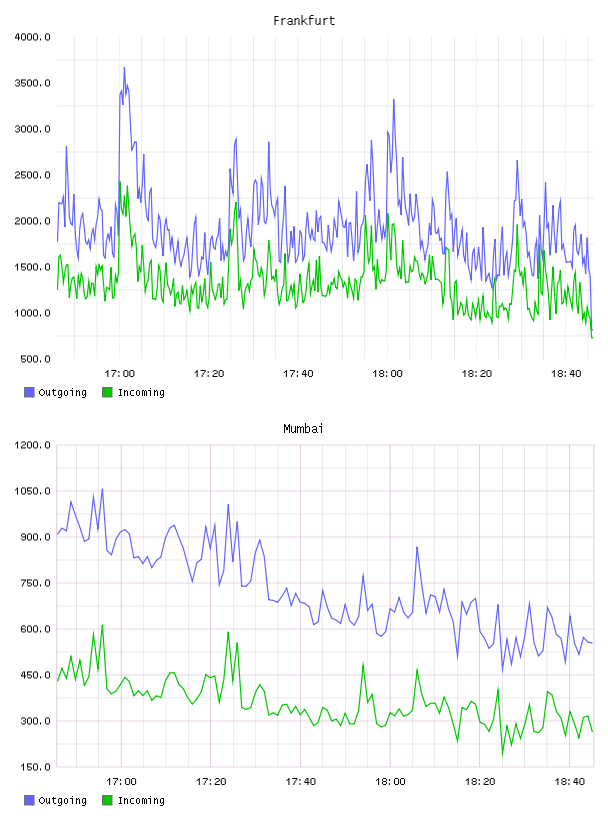Click the 18:20 time label on Mumbai chart
Screen dimensions: 608x816
coord(479,782)
